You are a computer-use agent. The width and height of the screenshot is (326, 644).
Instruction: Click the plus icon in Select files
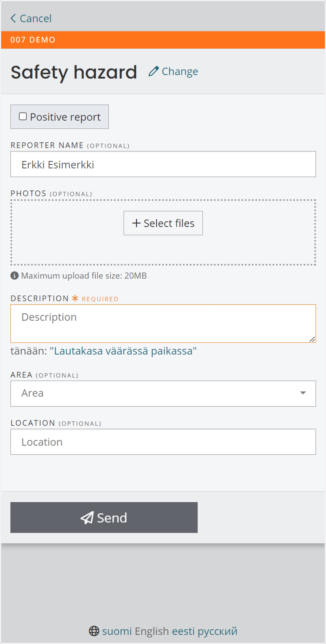136,223
